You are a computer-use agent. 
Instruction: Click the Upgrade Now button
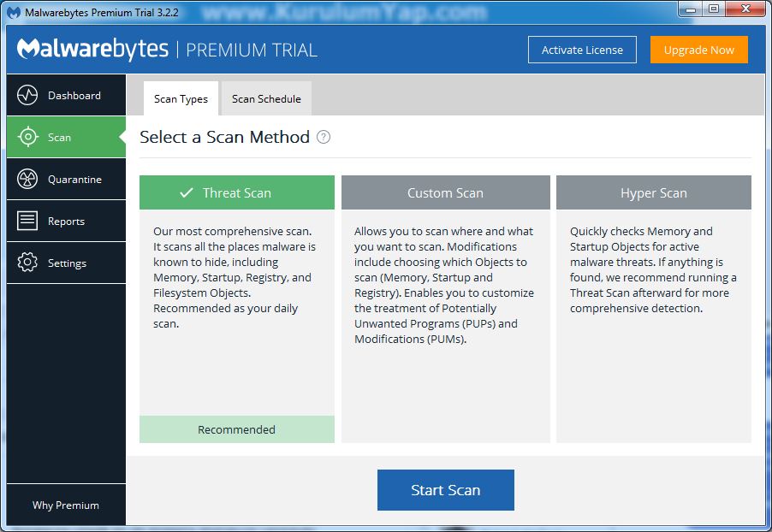[698, 50]
